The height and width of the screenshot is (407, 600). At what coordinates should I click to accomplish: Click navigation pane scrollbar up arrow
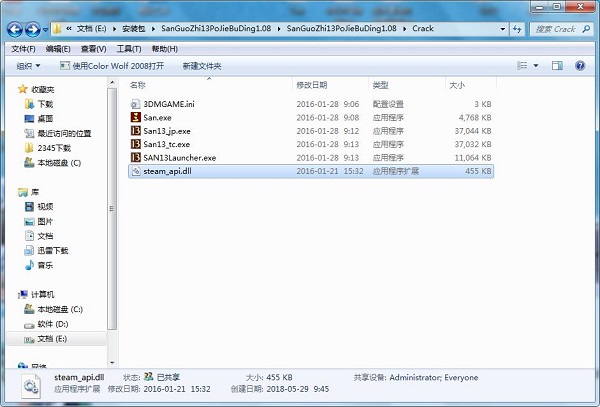click(112, 82)
